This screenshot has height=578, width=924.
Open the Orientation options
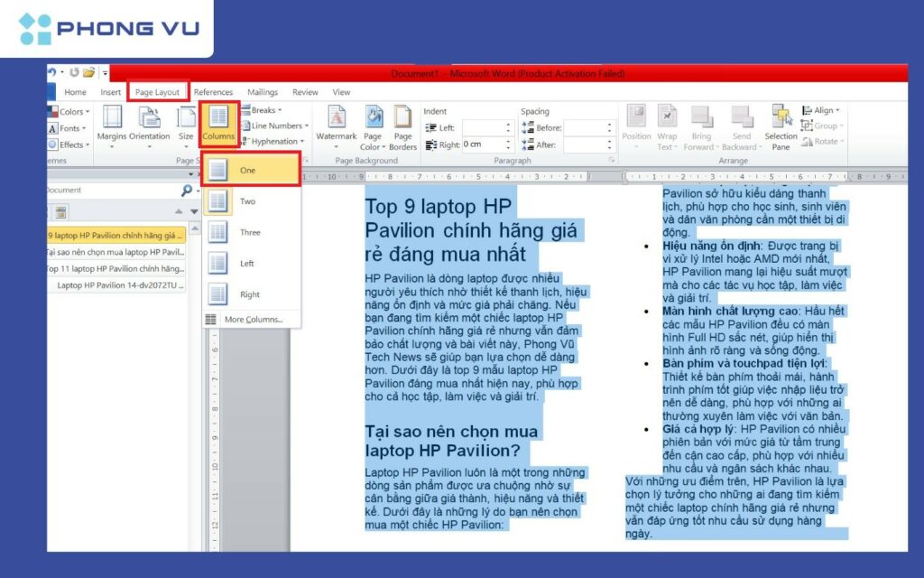click(x=150, y=124)
